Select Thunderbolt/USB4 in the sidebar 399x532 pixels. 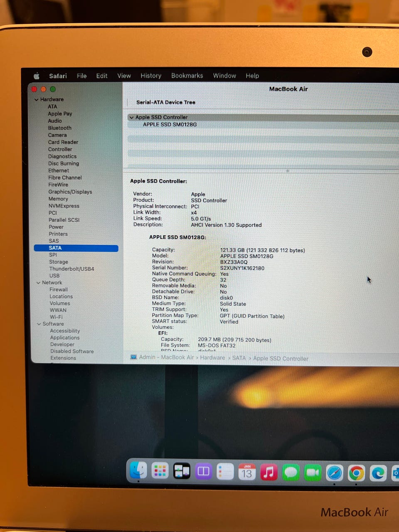(72, 269)
